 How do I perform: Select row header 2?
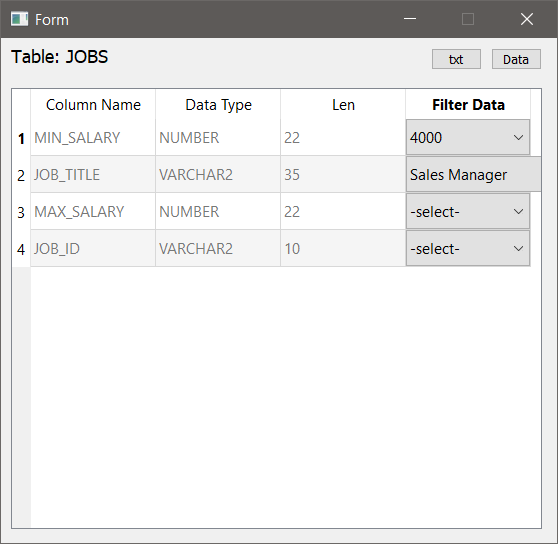coord(21,175)
